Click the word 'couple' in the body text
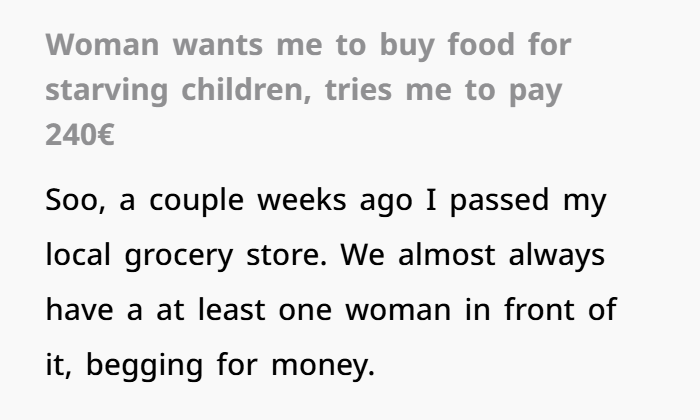 [196, 201]
